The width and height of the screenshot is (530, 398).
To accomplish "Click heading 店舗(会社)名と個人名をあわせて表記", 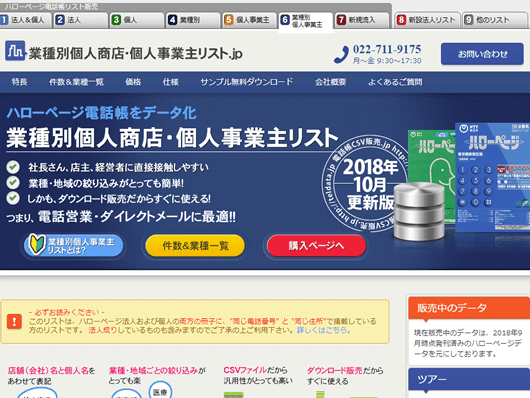I will click(x=51, y=376).
